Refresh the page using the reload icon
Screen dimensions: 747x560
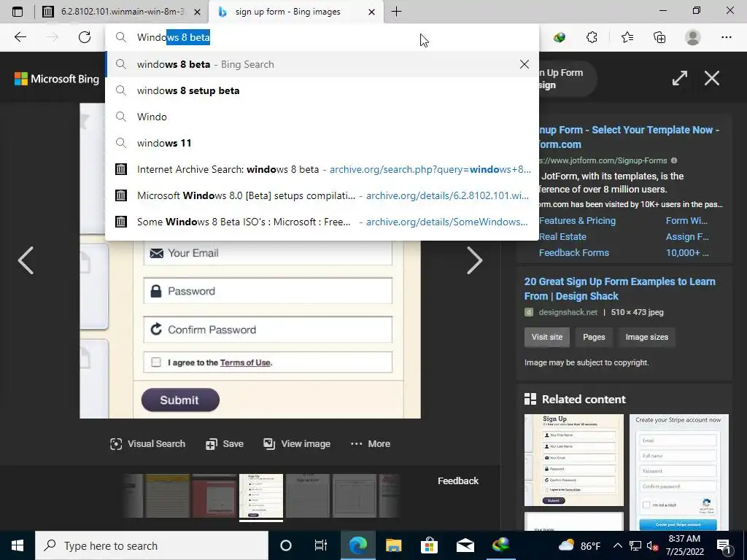(85, 37)
